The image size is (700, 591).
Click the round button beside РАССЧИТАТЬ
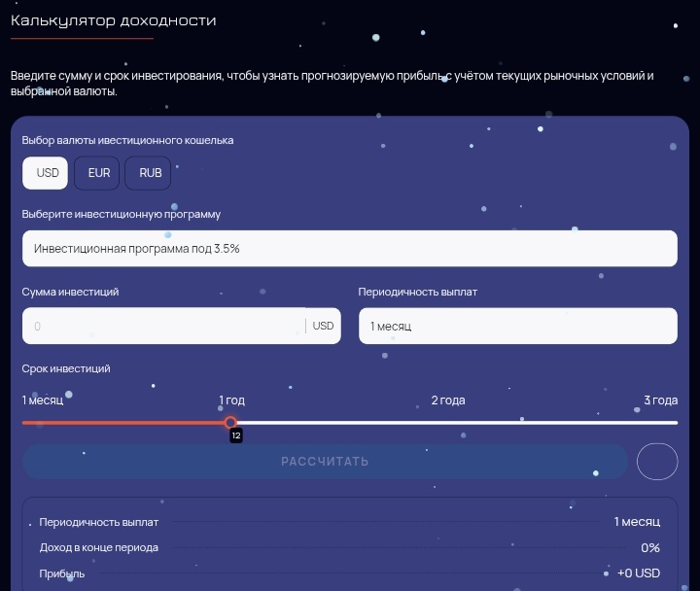[656, 462]
